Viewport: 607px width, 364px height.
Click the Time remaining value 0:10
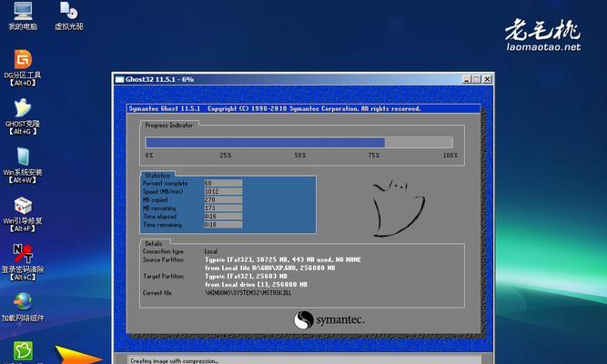[223, 225]
